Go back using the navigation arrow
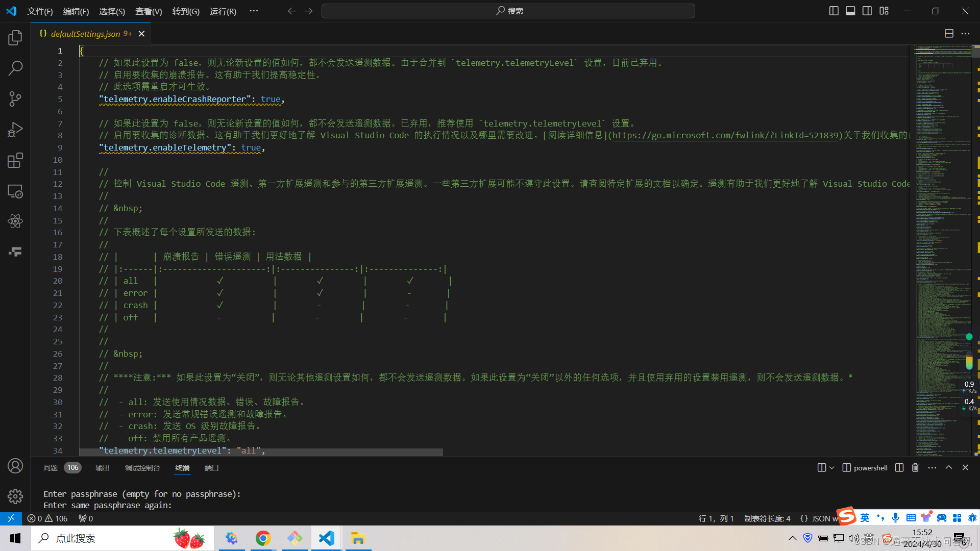Image resolution: width=980 pixels, height=551 pixels. coord(291,11)
